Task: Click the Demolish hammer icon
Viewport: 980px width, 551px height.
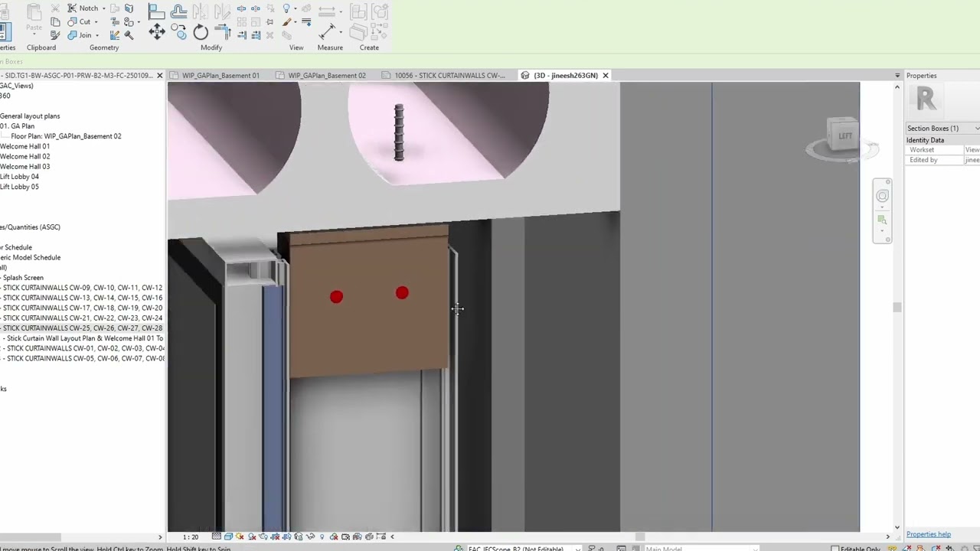Action: point(129,34)
